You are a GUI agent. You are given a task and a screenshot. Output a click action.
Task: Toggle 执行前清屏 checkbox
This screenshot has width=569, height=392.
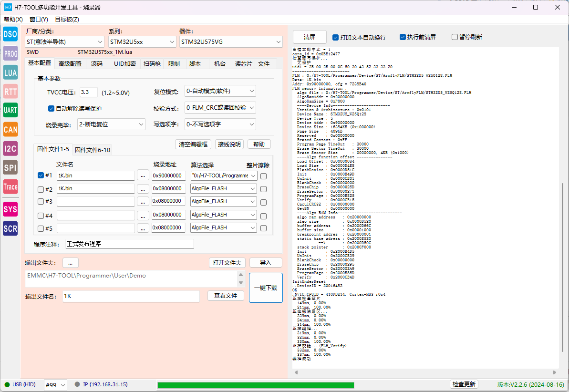point(403,37)
